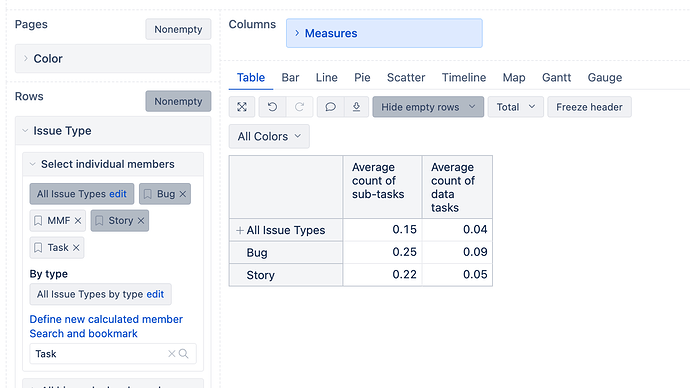Click edit link on by type chip
Image resolution: width=690 pixels, height=388 pixels.
tap(155, 294)
